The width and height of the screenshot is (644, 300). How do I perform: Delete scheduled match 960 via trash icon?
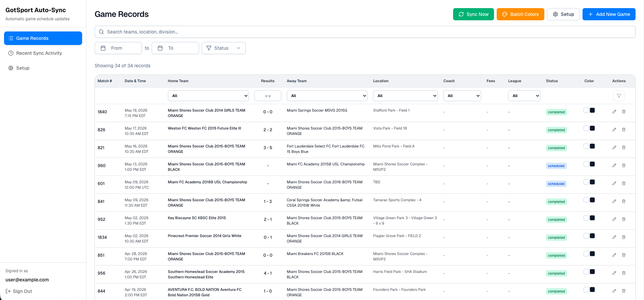[624, 165]
